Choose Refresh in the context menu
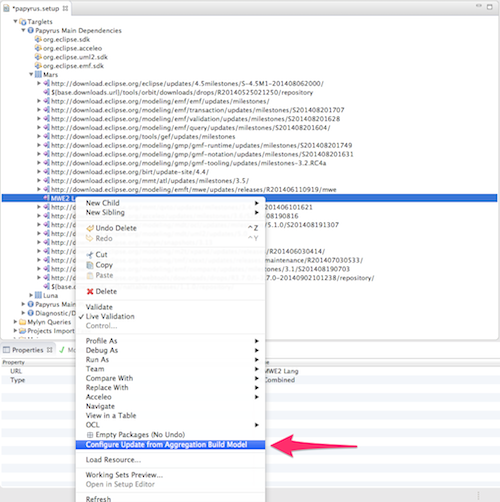 tap(170, 498)
